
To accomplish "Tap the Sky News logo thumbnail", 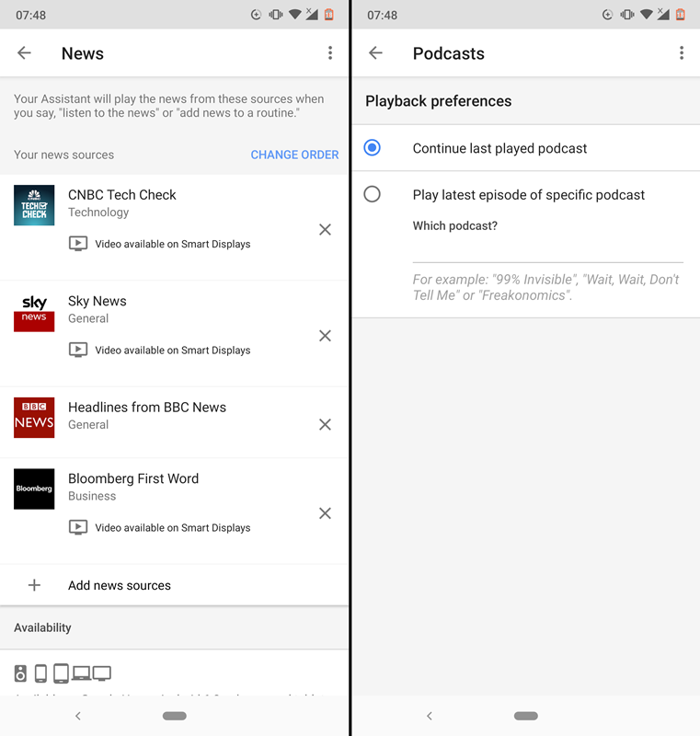I will (x=34, y=312).
